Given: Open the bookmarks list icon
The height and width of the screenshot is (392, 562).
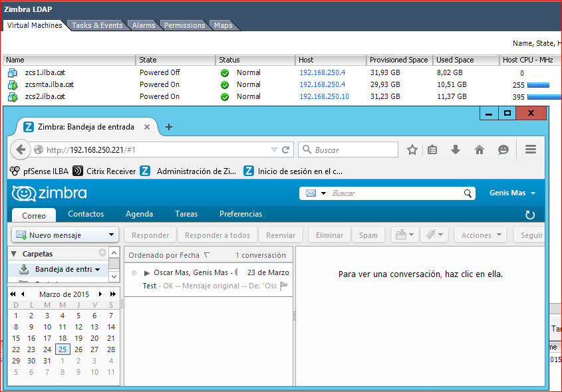Looking at the screenshot, I should tap(432, 149).
